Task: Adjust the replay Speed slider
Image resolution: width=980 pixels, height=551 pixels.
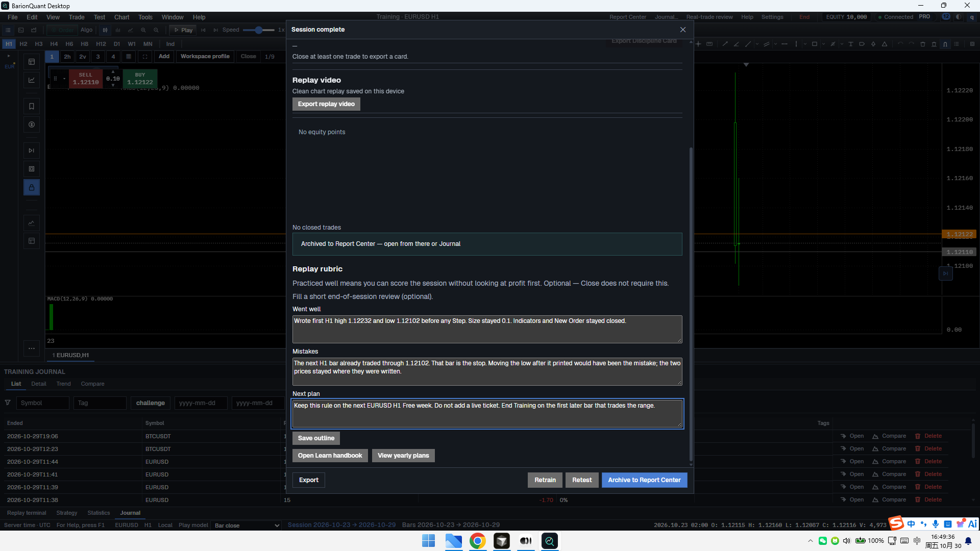Action: pyautogui.click(x=259, y=30)
